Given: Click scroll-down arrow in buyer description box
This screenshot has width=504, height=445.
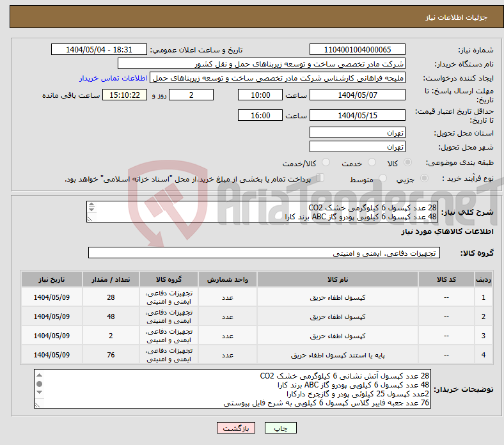Looking at the screenshot, I should pyautogui.click(x=40, y=393).
